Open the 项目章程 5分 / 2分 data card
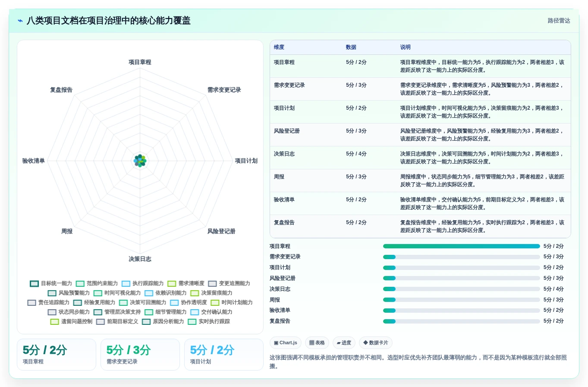This screenshot has width=588, height=387. [57, 355]
